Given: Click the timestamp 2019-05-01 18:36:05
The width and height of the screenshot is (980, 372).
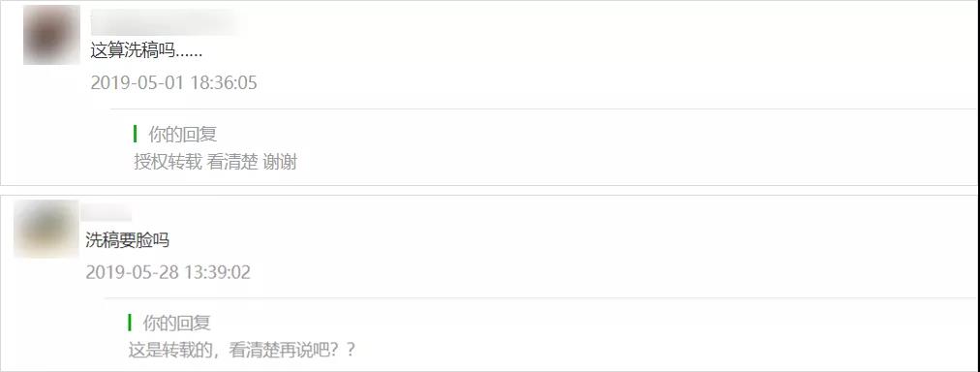Looking at the screenshot, I should point(173,83).
